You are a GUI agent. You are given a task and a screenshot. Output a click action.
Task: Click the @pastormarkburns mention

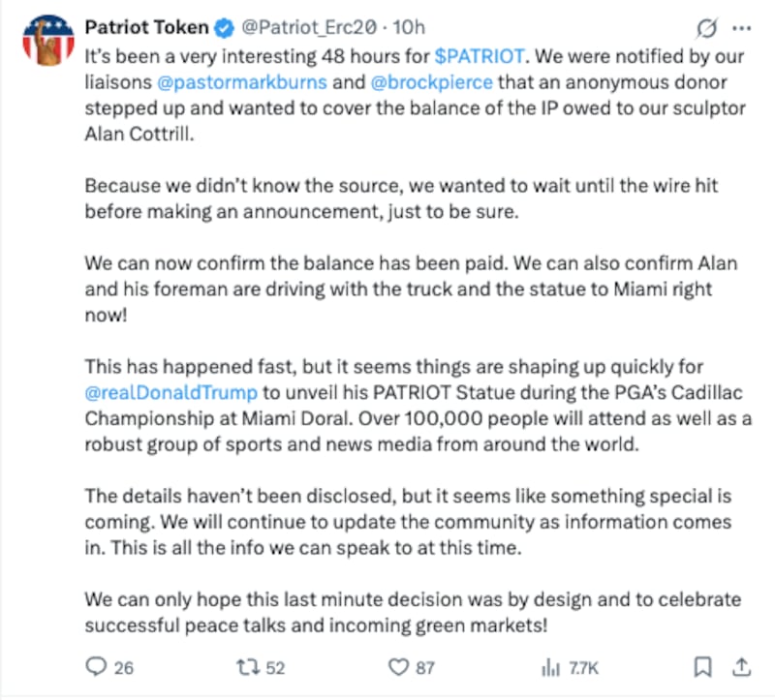tap(242, 82)
